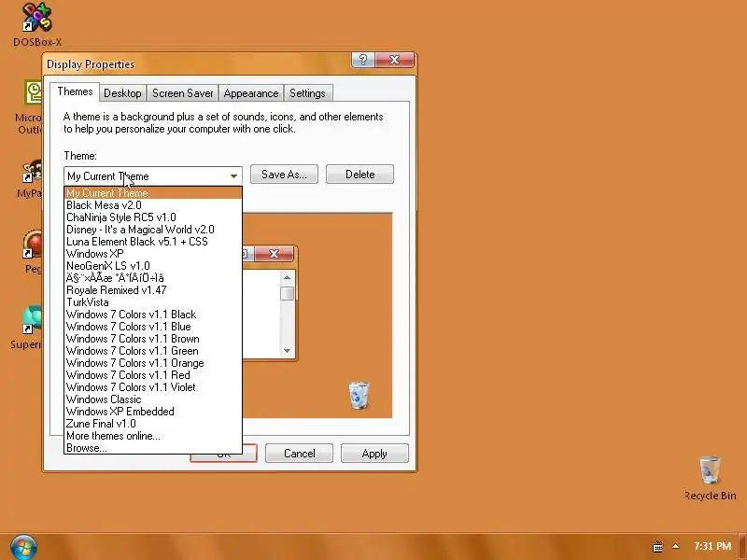Screen dimensions: 747x560
Task: Select Windows 7 Colors v1.1 Black
Action: [153, 315]
